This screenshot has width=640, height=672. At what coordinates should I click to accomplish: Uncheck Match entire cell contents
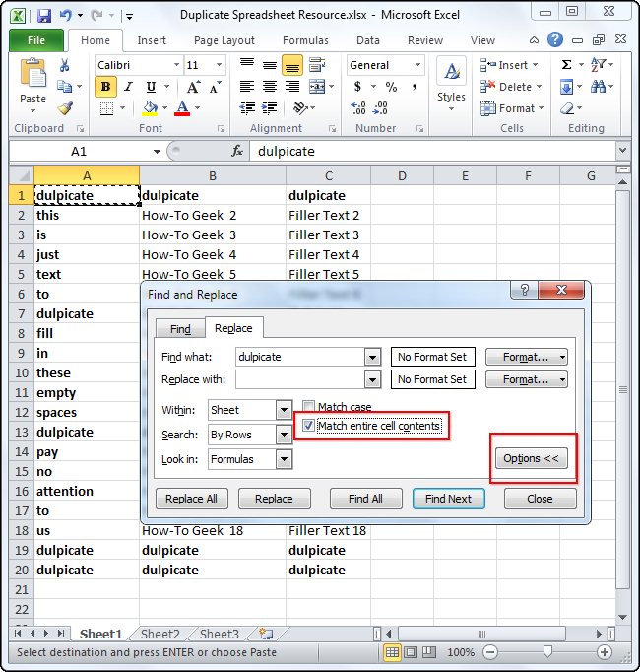tap(308, 426)
